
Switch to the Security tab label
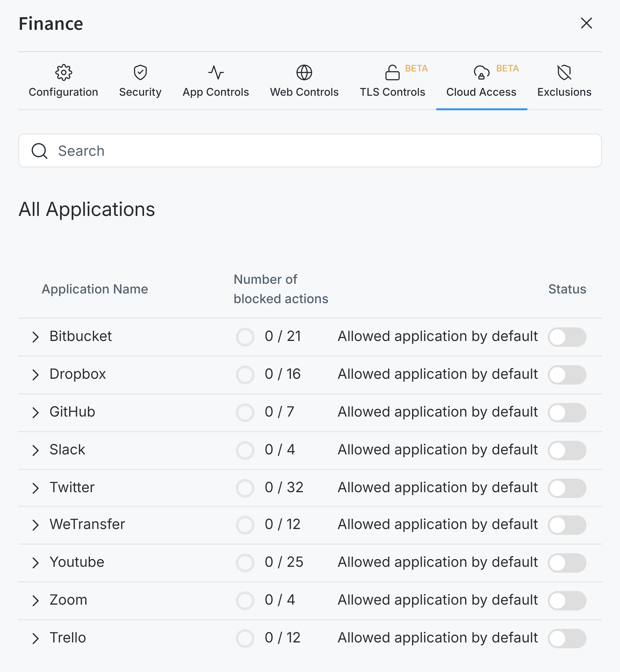(x=140, y=92)
